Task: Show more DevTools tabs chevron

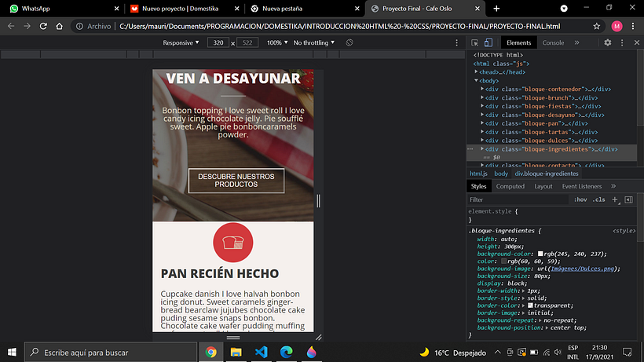Action: [x=576, y=42]
